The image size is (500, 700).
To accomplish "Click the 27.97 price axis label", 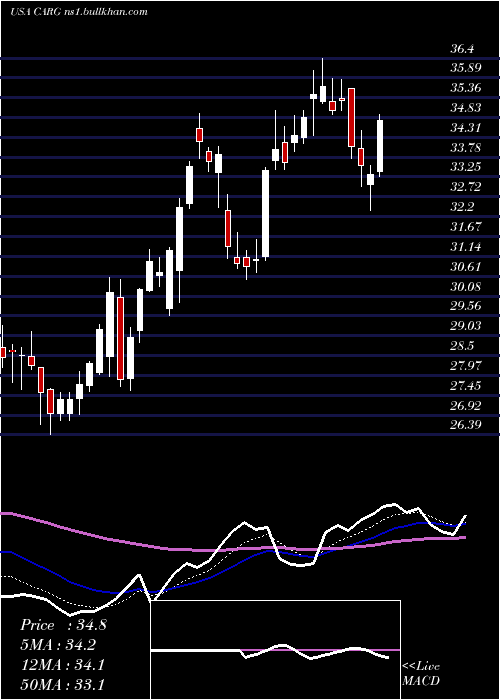I will point(465,366).
